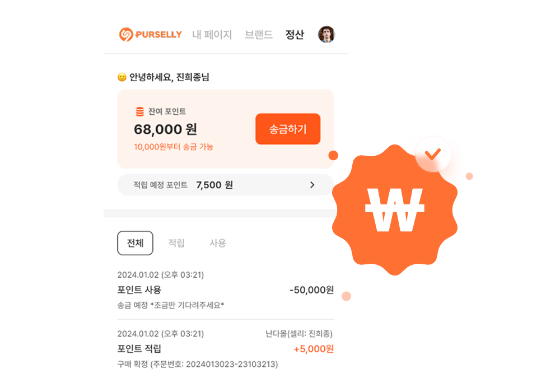Go to 내 페이지 menu
560x392 pixels.
click(x=212, y=35)
